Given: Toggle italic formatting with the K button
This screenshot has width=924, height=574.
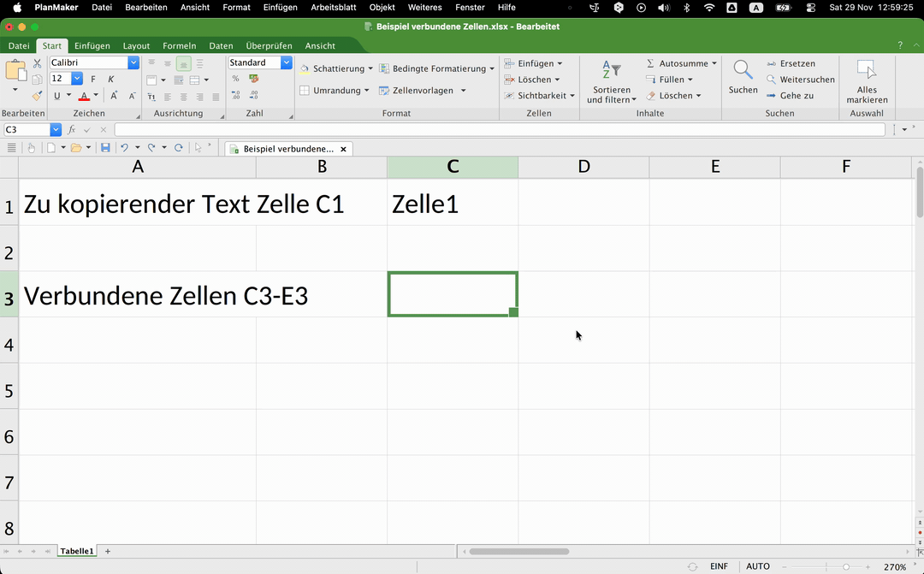Looking at the screenshot, I should coord(111,79).
